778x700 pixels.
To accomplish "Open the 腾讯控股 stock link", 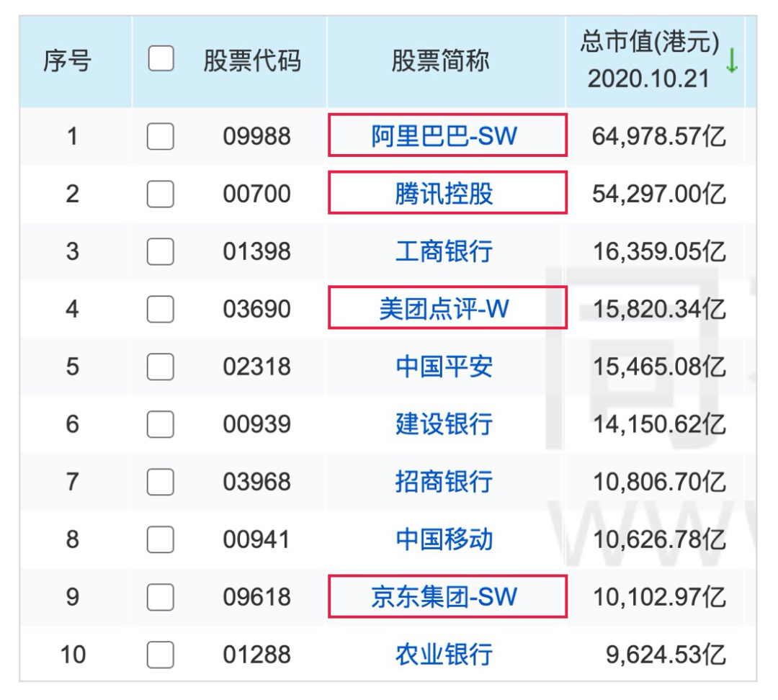I will (x=444, y=194).
